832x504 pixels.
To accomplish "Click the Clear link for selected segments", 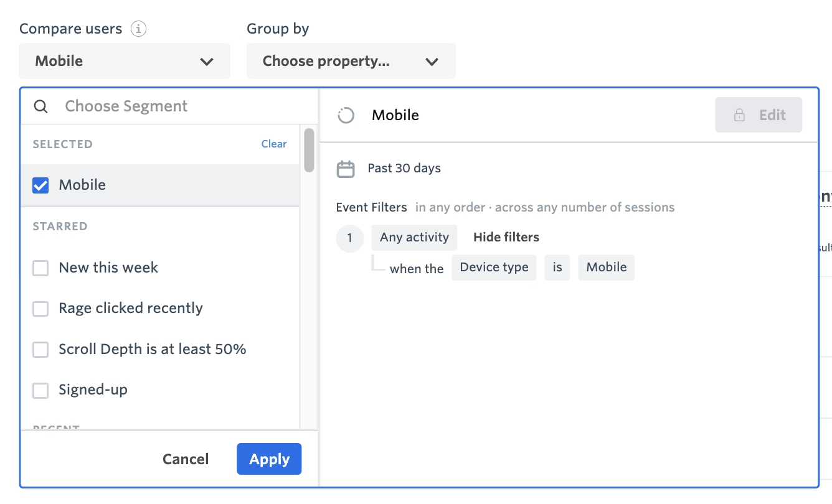I will coord(274,144).
